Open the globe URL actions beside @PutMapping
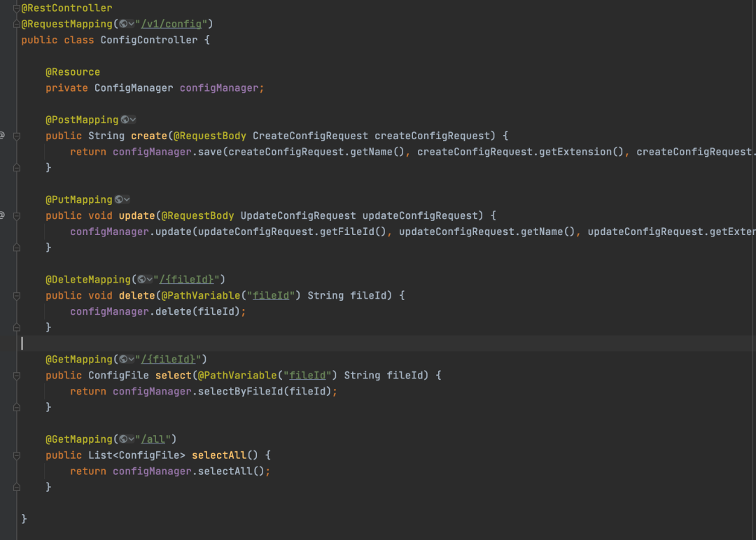The image size is (756, 540). click(122, 200)
